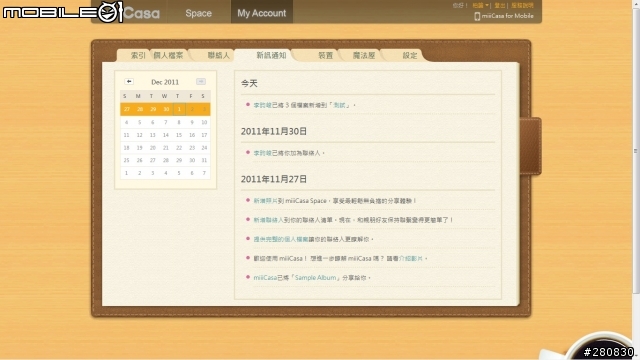Select December 8 in the calendar
640x360 pixels.
click(x=179, y=122)
